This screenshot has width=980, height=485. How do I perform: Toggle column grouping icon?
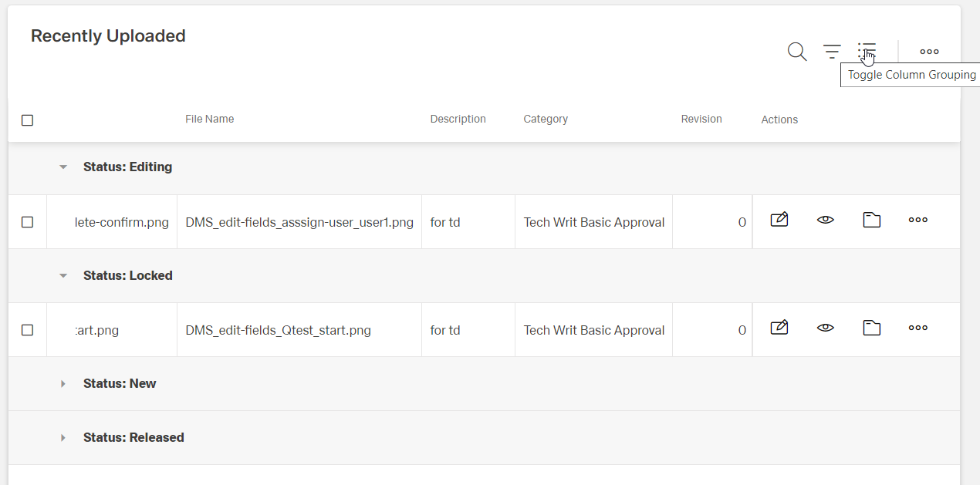pyautogui.click(x=867, y=52)
